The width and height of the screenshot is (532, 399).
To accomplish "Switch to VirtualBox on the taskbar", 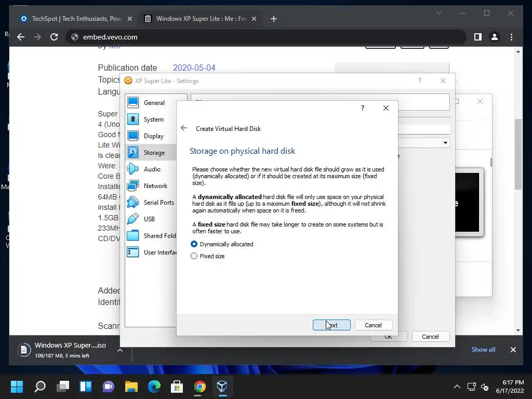I will click(x=222, y=386).
